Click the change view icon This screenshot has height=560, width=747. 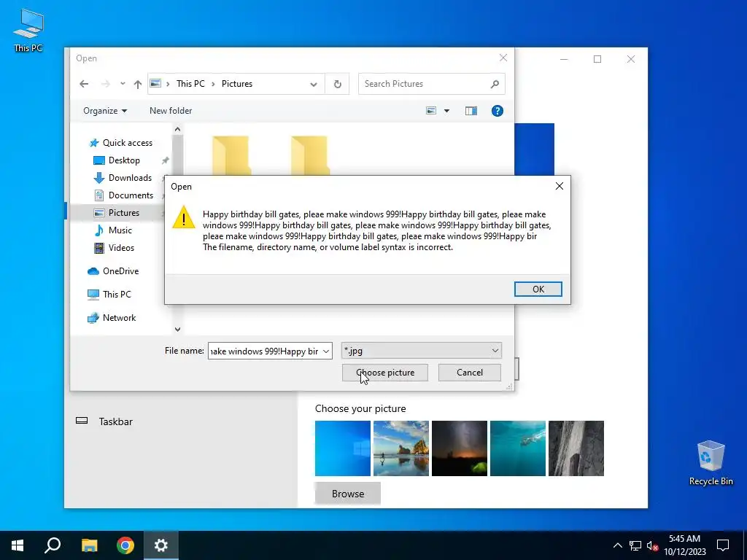pos(431,111)
